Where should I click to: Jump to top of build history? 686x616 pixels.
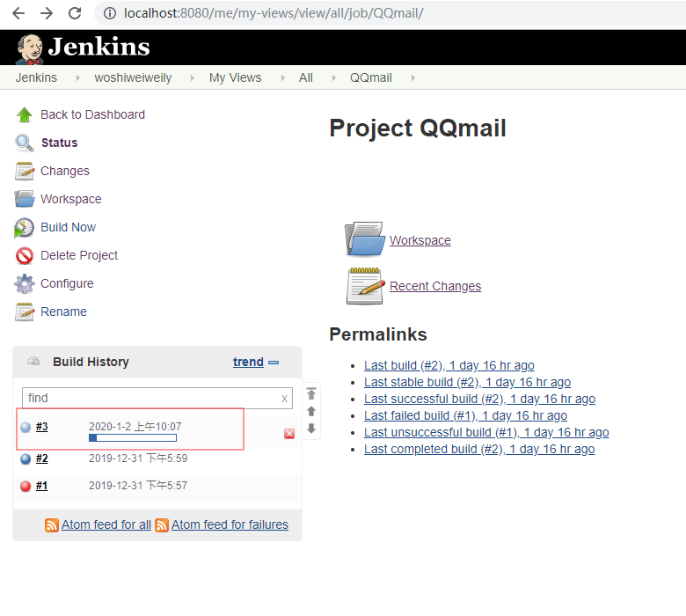click(311, 393)
